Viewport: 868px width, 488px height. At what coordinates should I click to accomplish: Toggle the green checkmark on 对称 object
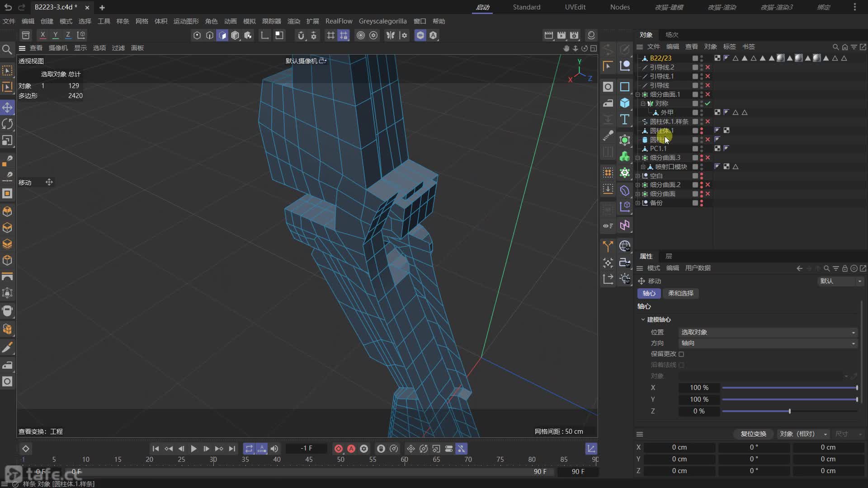[x=708, y=103]
